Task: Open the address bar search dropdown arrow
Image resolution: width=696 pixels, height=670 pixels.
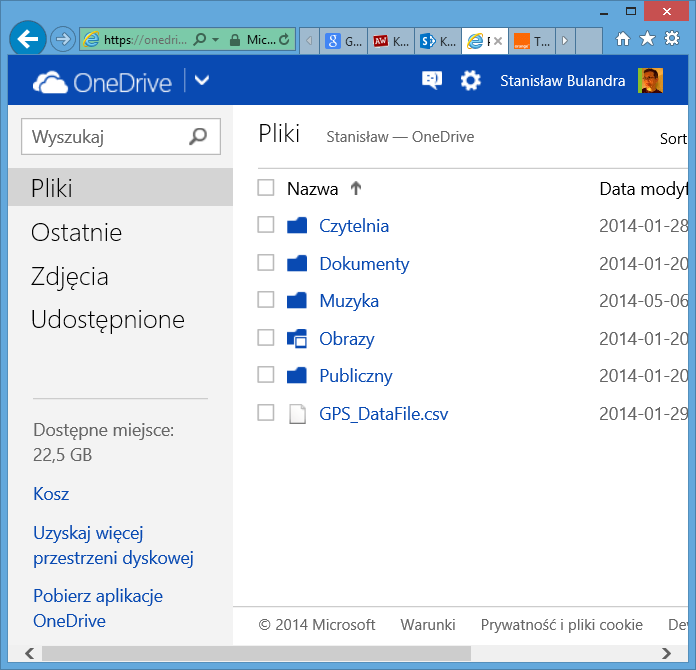Action: point(215,40)
